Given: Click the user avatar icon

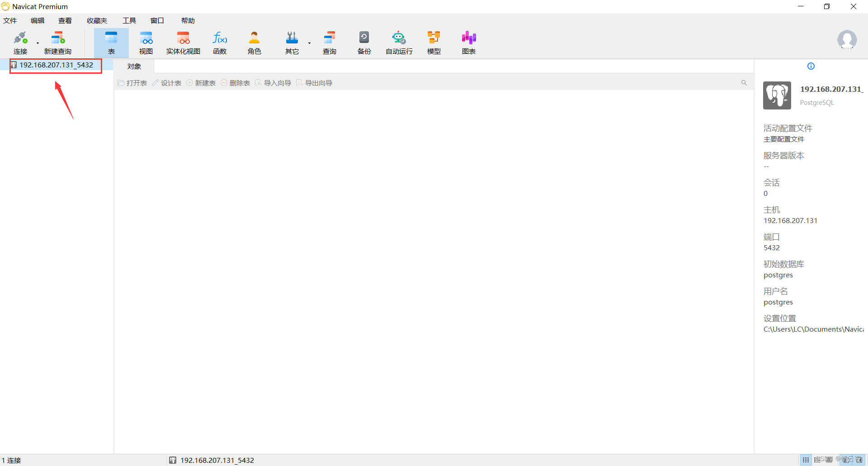Looking at the screenshot, I should [x=847, y=40].
